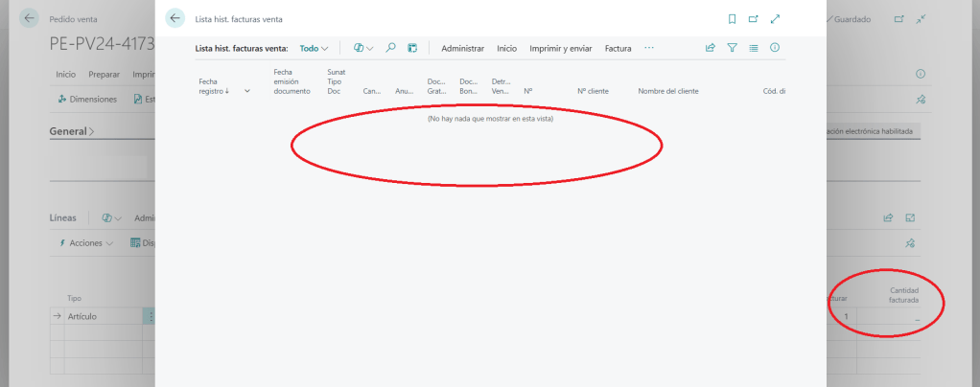Sort by Nombre del cliente column header
This screenshot has width=980, height=387.
tap(667, 91)
